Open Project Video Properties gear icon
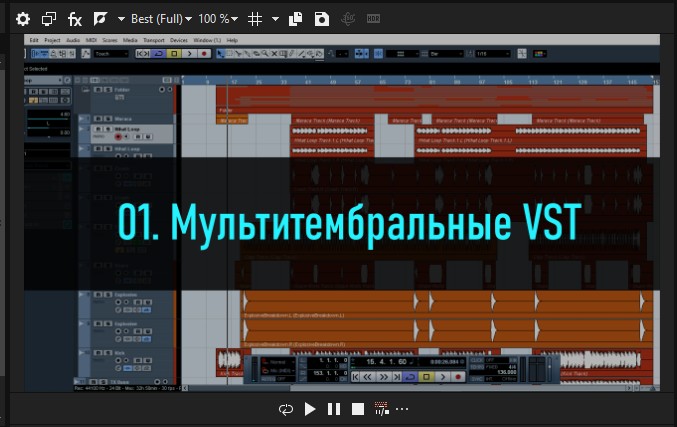The height and width of the screenshot is (427, 677). (22, 19)
